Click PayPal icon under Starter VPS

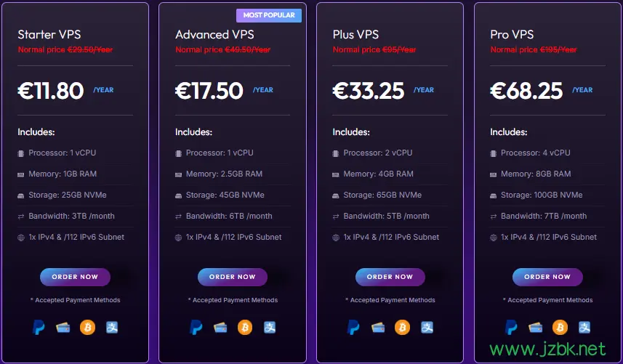click(39, 328)
